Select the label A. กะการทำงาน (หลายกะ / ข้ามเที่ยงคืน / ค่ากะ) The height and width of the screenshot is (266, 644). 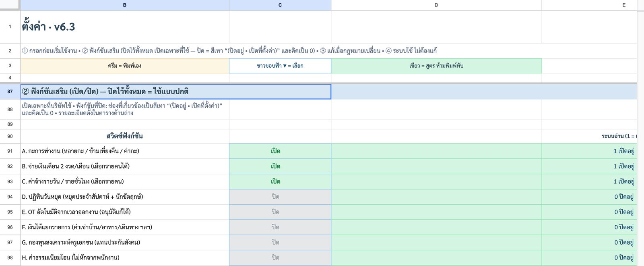[80, 151]
